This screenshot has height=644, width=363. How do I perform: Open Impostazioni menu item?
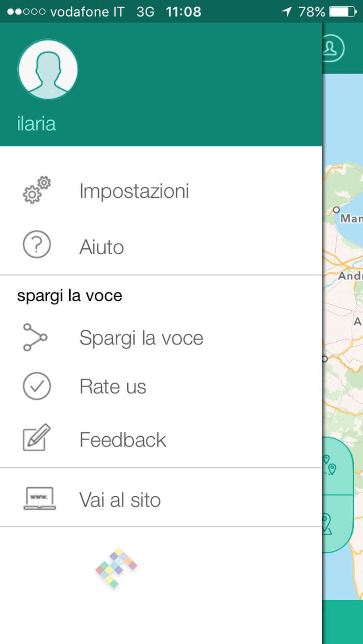click(x=134, y=191)
